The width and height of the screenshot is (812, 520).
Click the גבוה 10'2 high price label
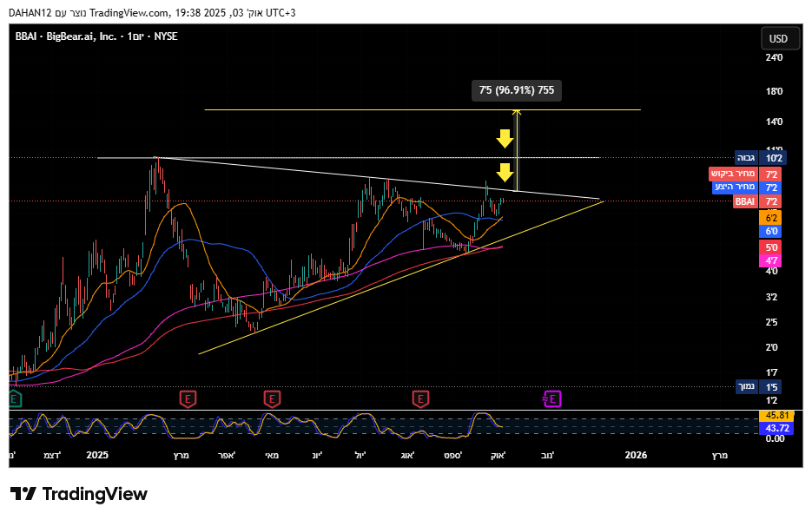click(x=761, y=158)
